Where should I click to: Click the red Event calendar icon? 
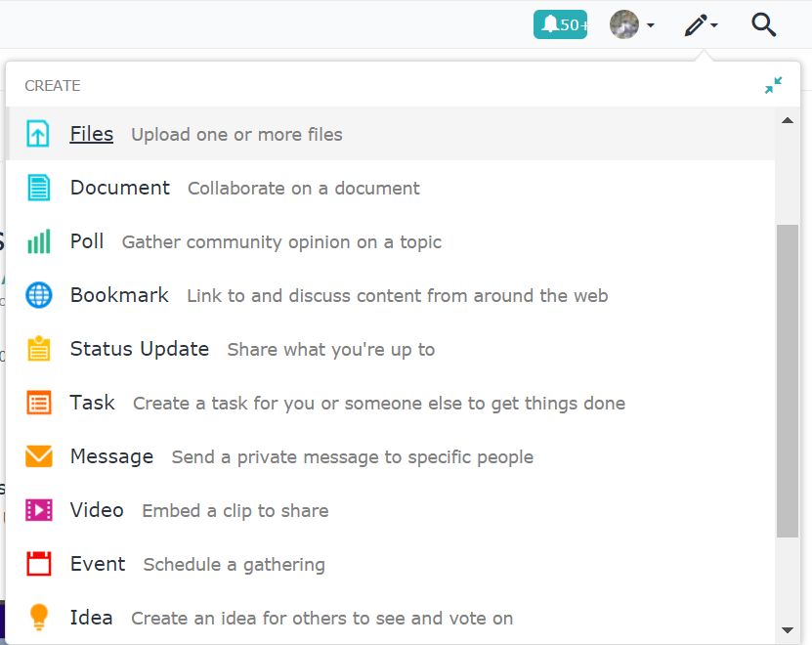[x=39, y=564]
